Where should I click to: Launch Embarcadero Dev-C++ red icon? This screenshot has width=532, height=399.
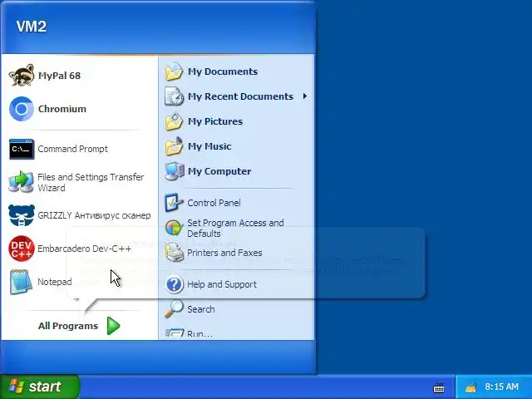coord(22,249)
